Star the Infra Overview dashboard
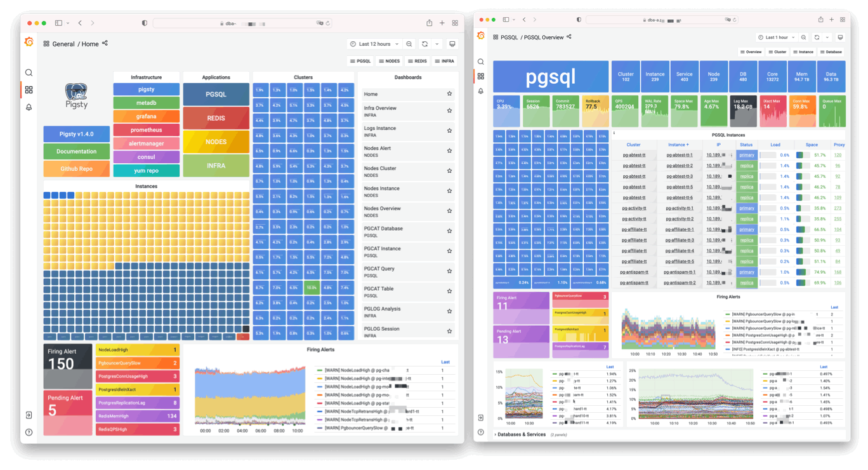 [x=449, y=111]
